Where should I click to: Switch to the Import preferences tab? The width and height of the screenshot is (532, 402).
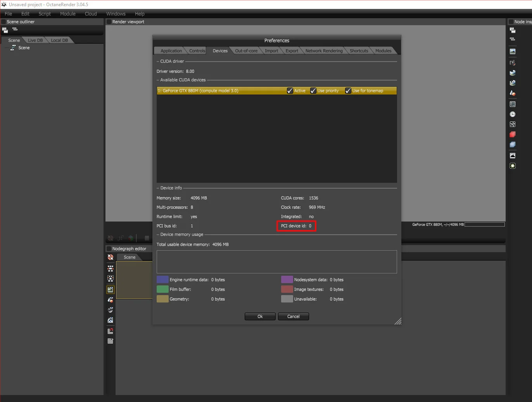coord(271,51)
